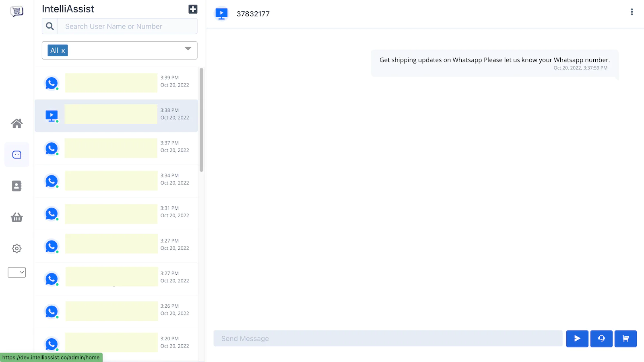
Task: Open the contacts book icon
Action: point(17,186)
